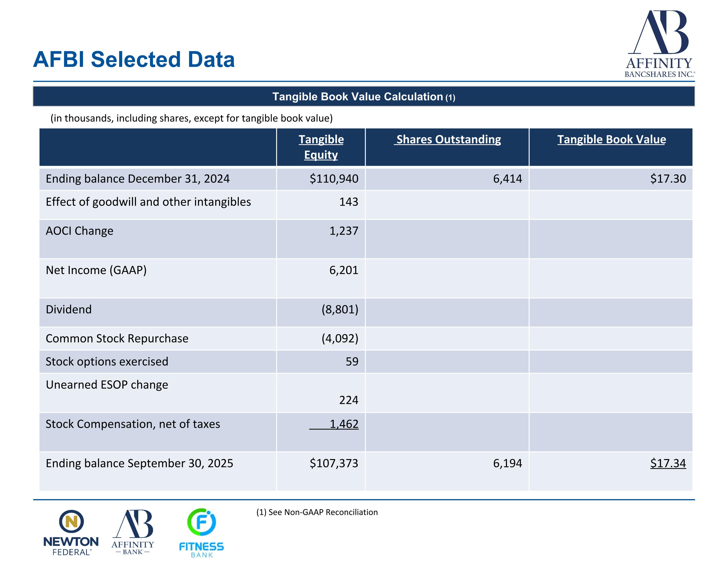The image size is (728, 562).
Task: Click the $17.34 ending tangible book value
Action: [x=668, y=463]
